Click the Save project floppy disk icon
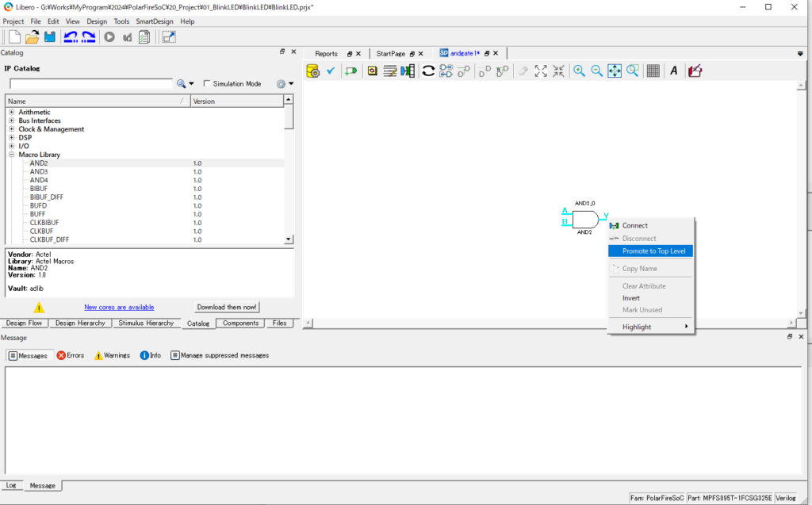This screenshot has height=505, width=812. 50,36
